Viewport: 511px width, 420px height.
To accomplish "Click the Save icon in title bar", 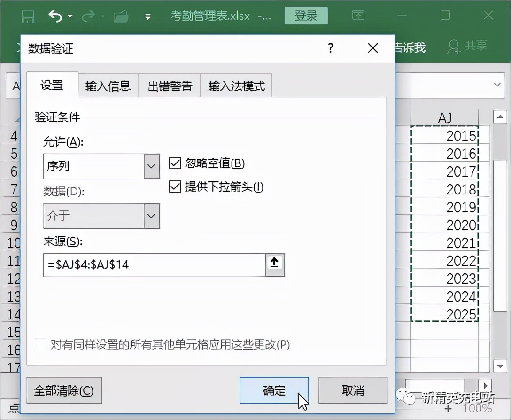I will click(28, 16).
